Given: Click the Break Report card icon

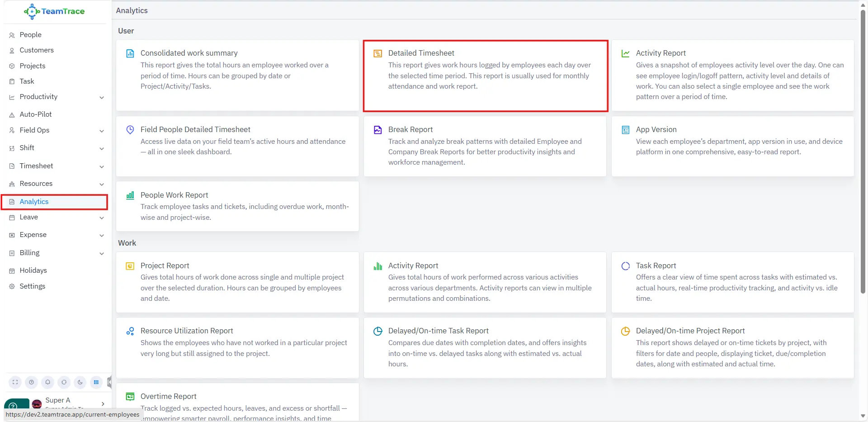Looking at the screenshot, I should (377, 130).
